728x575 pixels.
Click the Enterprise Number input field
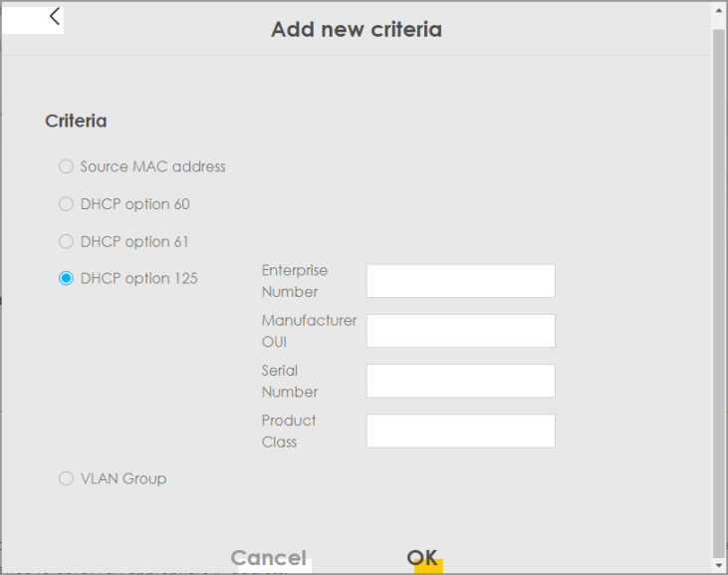point(460,281)
